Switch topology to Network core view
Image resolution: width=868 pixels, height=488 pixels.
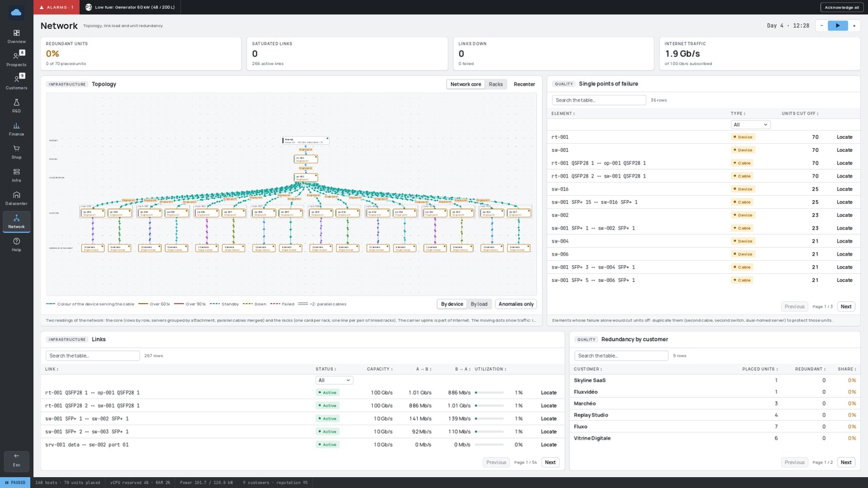[x=465, y=84]
